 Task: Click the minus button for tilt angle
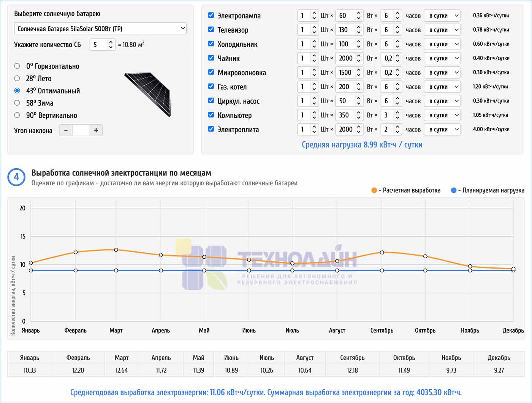[66, 130]
